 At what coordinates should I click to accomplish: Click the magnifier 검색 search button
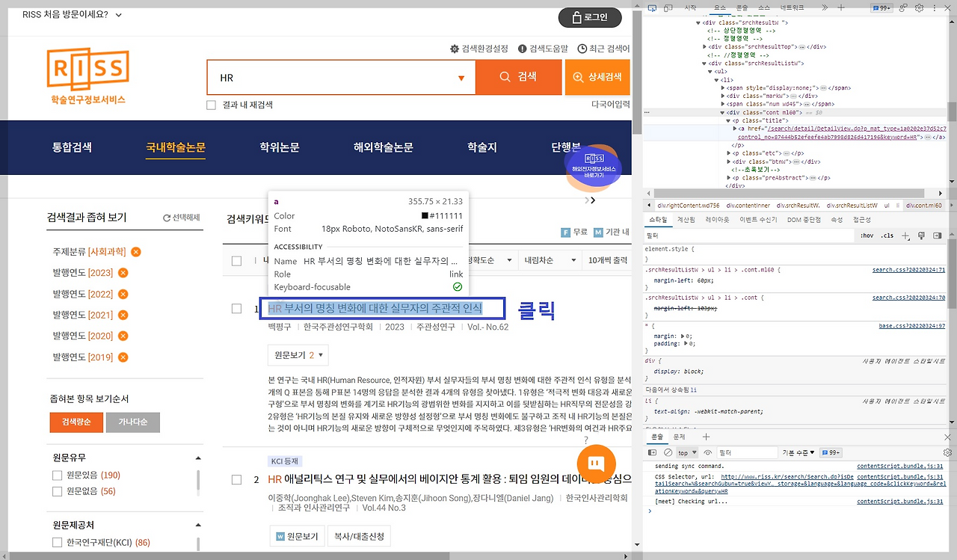pos(519,77)
